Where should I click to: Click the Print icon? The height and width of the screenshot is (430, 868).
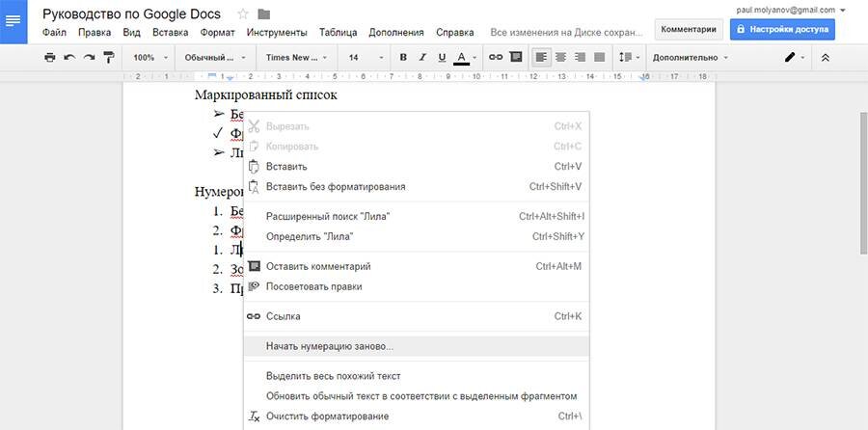point(50,57)
